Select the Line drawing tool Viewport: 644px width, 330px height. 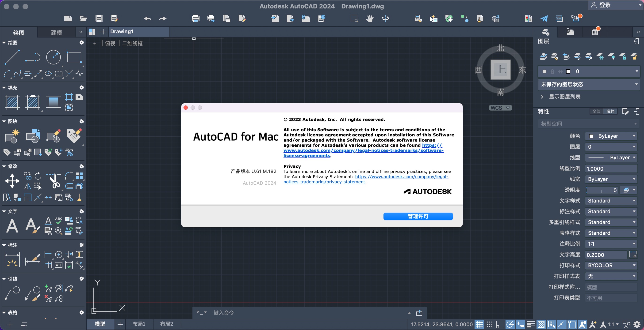[x=12, y=57]
